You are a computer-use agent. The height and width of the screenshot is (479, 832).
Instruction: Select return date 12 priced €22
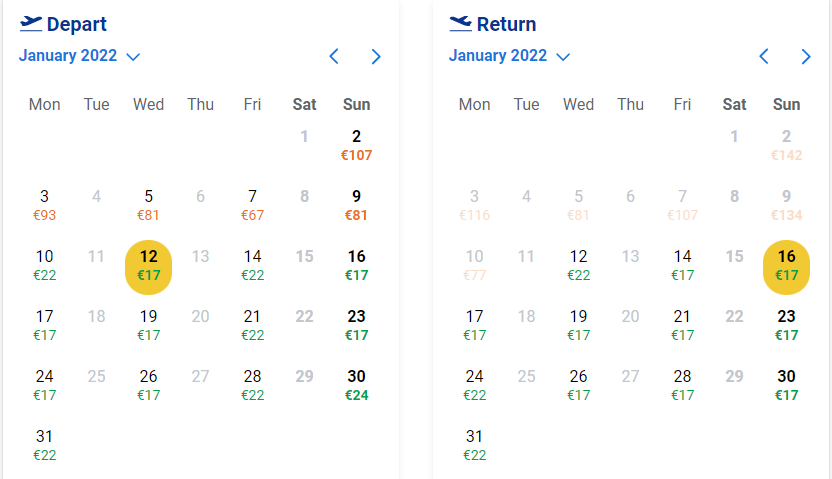(x=578, y=265)
